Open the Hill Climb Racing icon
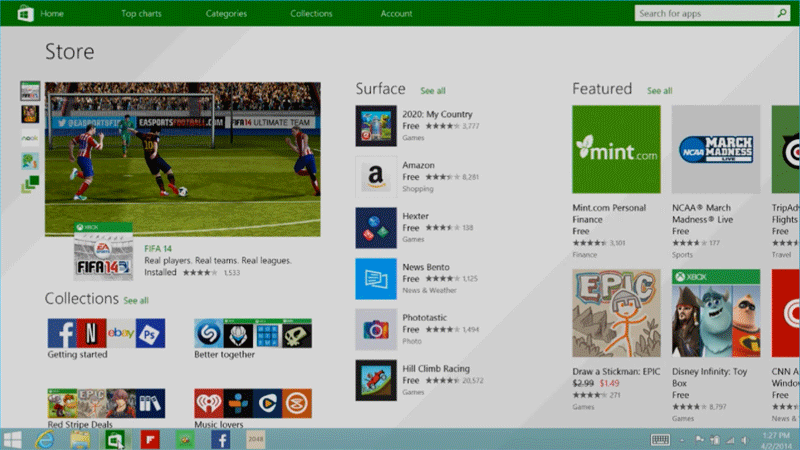This screenshot has height=450, width=800. click(375, 380)
